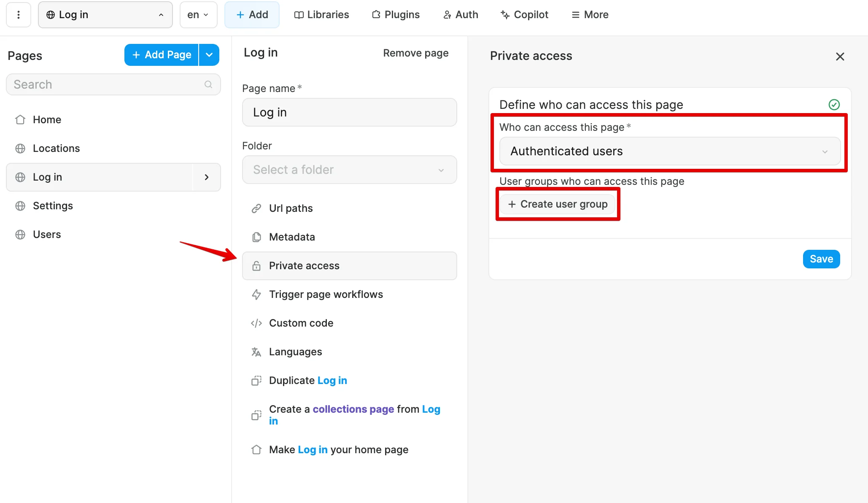Image resolution: width=868 pixels, height=503 pixels.
Task: Click the URL paths link icon
Action: (x=256, y=208)
